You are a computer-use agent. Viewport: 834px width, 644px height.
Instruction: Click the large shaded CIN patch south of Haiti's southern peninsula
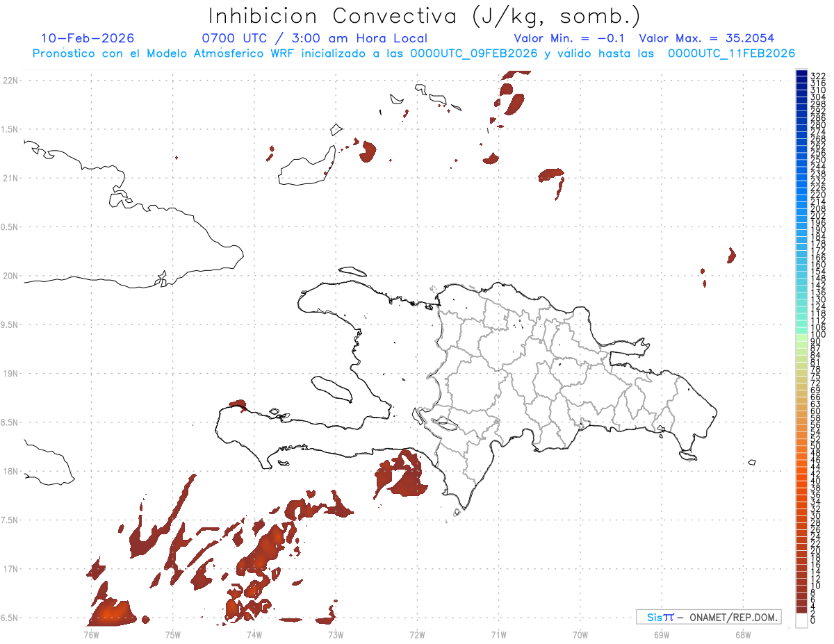(x=400, y=476)
